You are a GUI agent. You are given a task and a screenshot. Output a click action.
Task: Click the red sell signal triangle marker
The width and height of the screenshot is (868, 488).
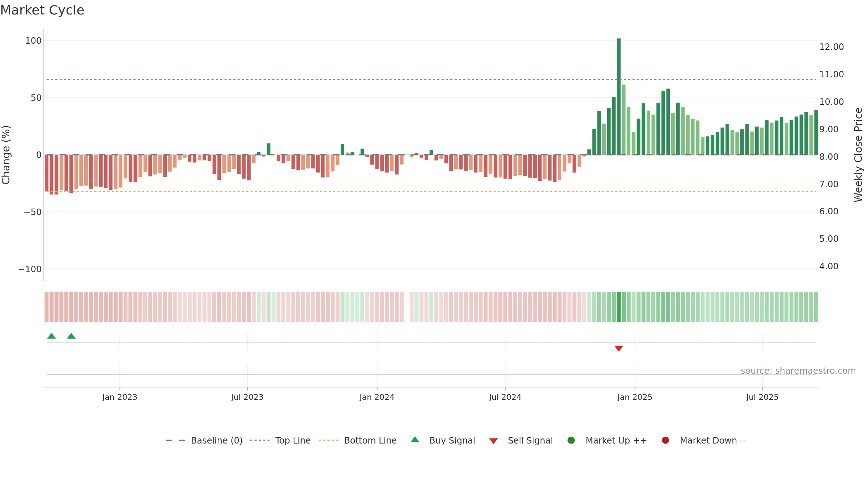(619, 348)
